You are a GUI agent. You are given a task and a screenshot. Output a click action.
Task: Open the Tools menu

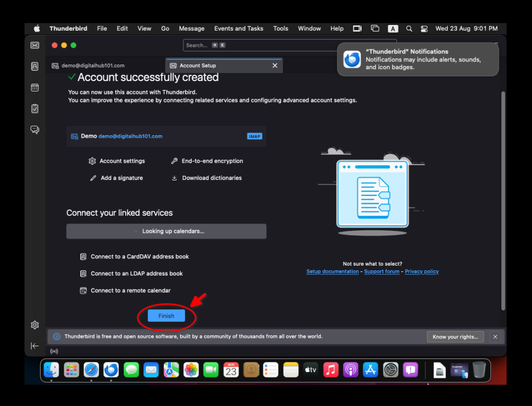[x=281, y=29]
